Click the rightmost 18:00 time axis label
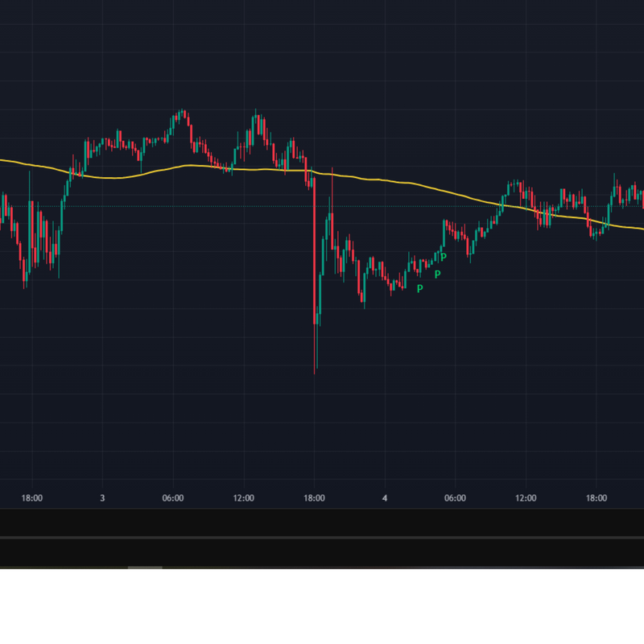This screenshot has width=644, height=644. click(596, 498)
